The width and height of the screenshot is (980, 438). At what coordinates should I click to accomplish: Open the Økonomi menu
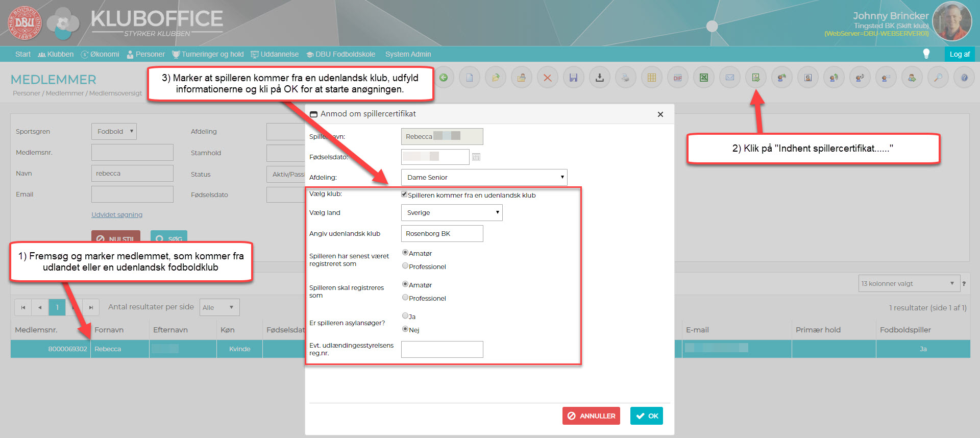[100, 54]
